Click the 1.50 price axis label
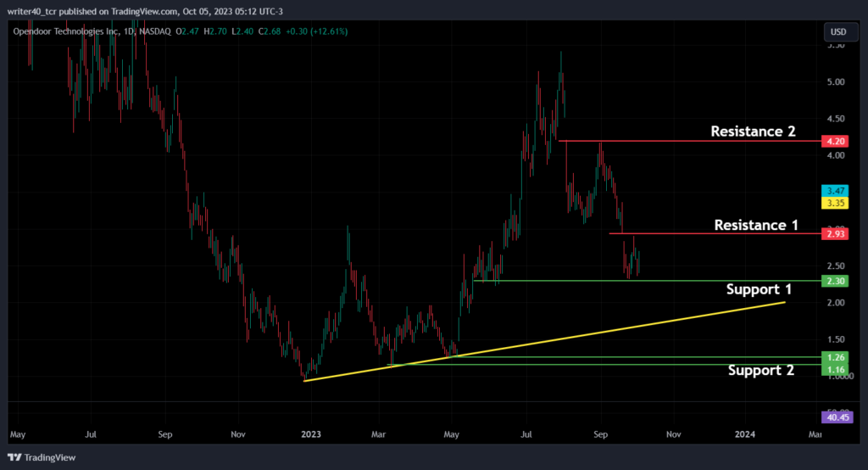868x470 pixels. pyautogui.click(x=836, y=339)
